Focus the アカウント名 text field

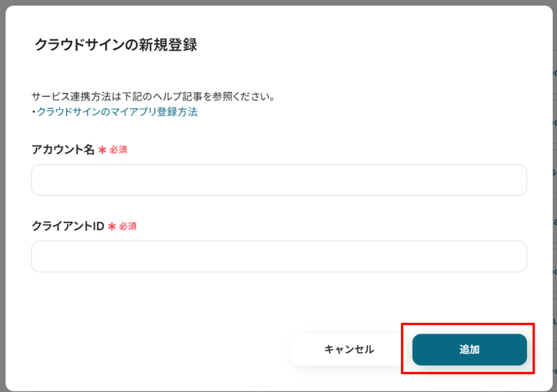(x=278, y=180)
